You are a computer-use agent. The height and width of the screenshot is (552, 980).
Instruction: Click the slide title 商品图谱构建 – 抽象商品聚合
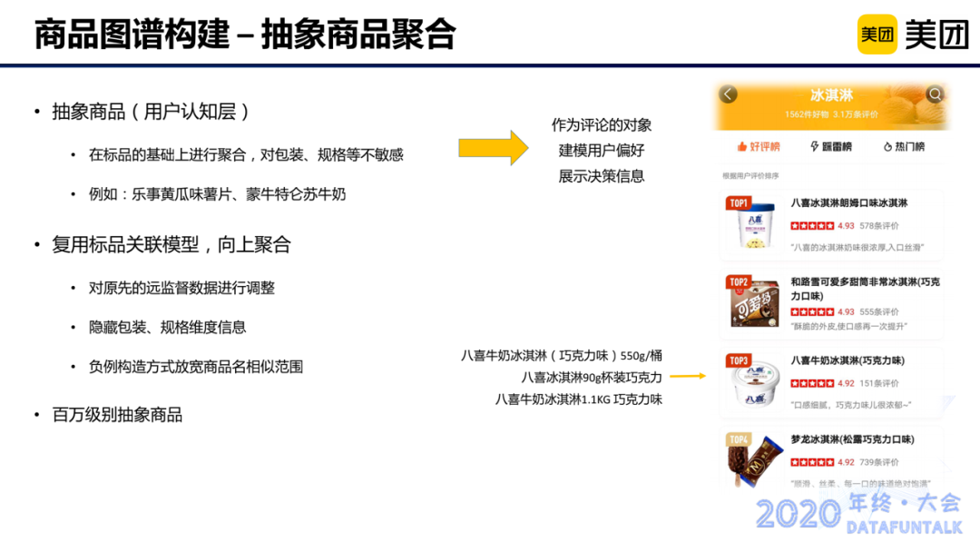click(x=245, y=34)
